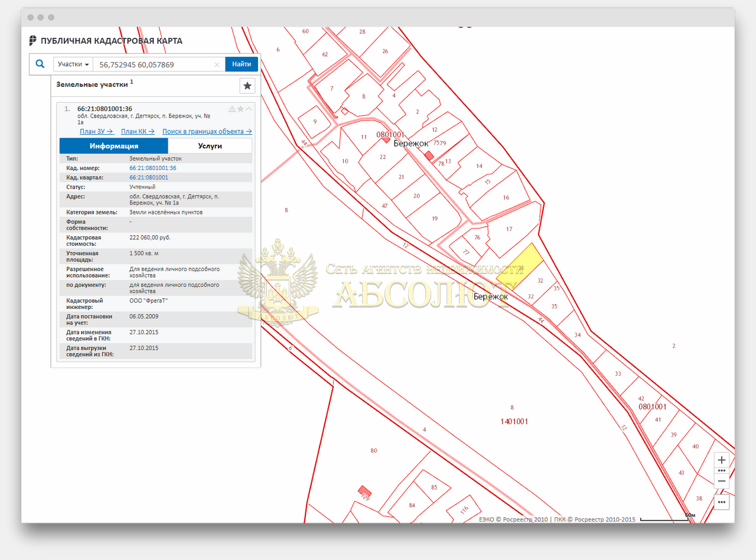Click the blue magnifier search icon

40,64
